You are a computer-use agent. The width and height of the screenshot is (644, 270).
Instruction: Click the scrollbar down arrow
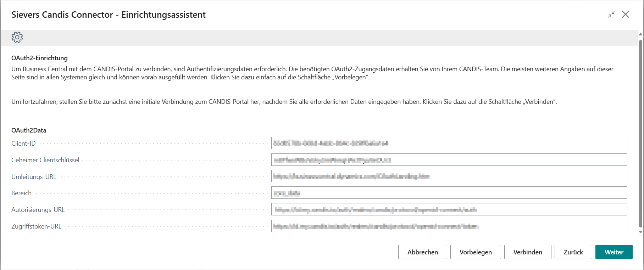coord(640,232)
